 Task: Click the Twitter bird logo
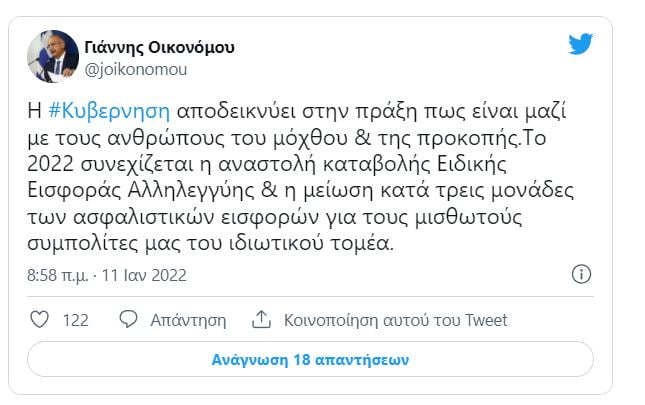580,45
